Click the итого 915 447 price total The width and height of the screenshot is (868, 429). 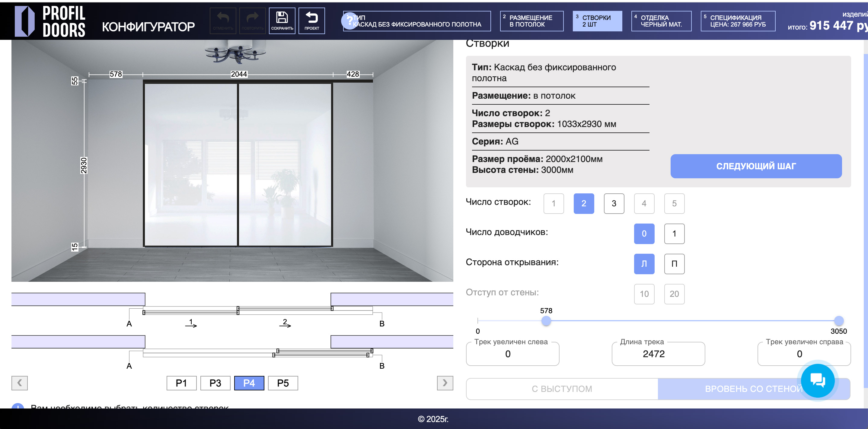click(x=828, y=26)
